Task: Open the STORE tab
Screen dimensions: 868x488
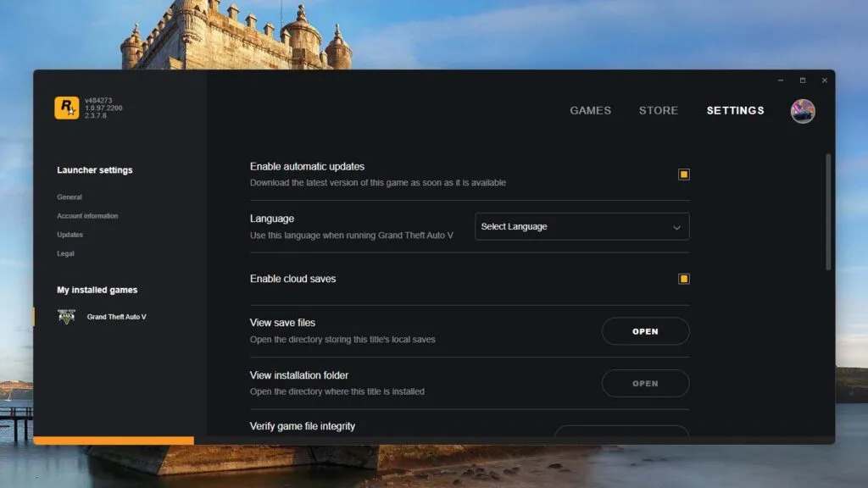Action: coord(659,110)
